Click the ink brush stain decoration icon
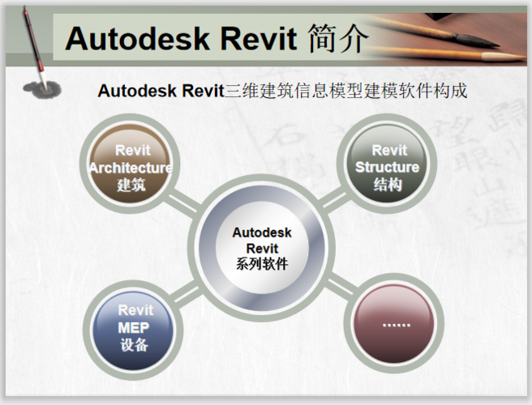 [42, 89]
